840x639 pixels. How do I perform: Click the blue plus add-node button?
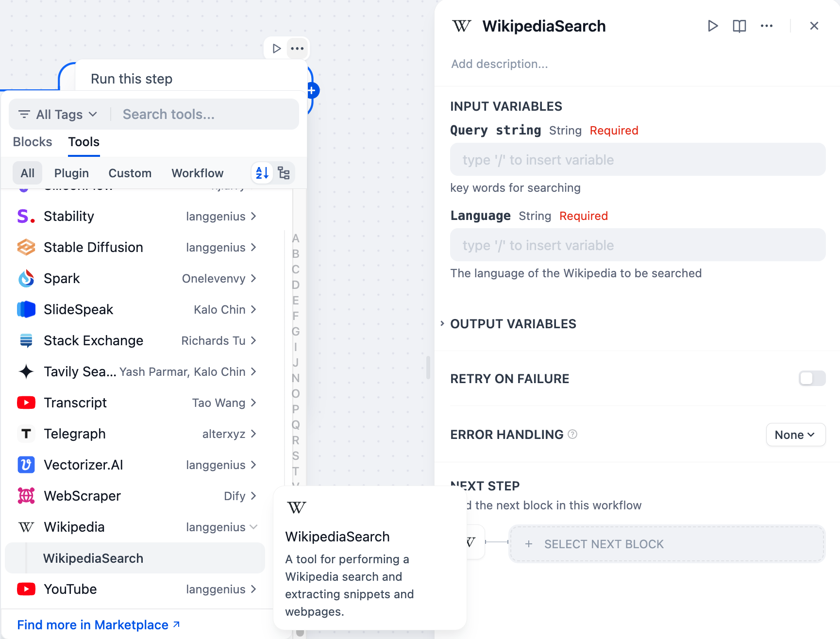(x=312, y=90)
